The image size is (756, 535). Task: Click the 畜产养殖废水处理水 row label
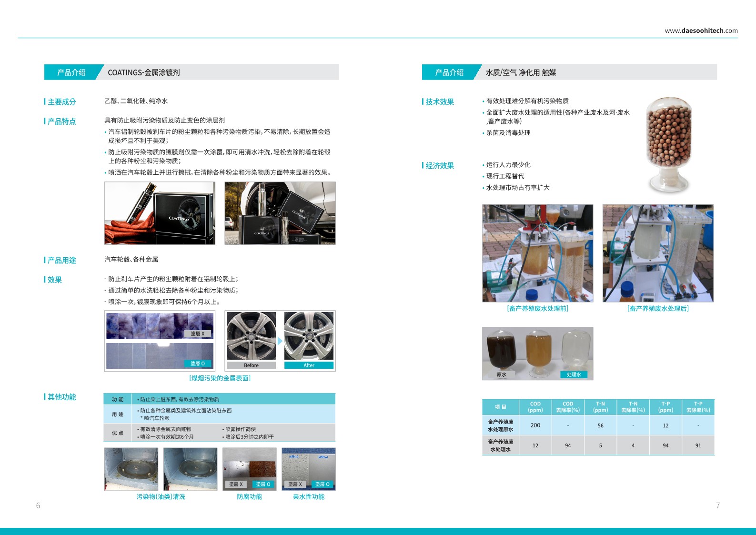pos(501,445)
